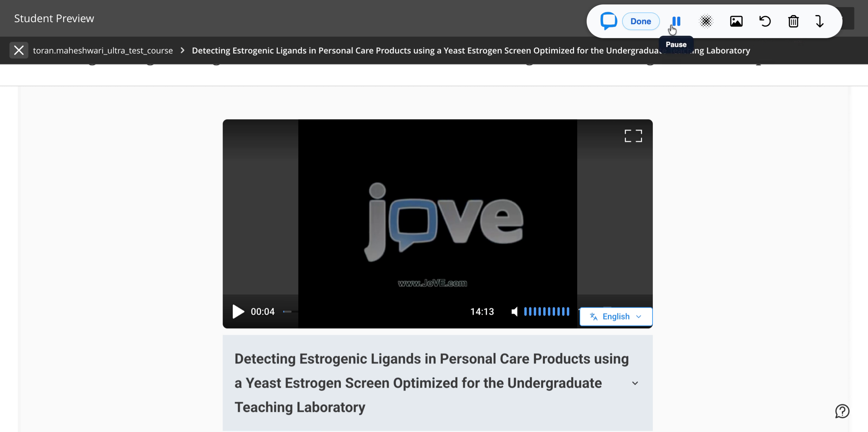Open the help question mark icon

[842, 411]
